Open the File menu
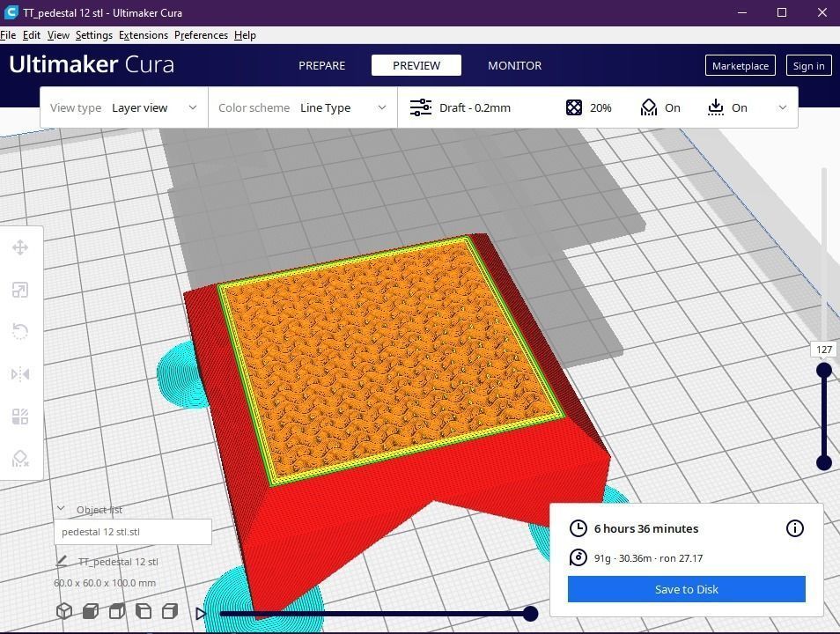The width and height of the screenshot is (840, 634). pos(8,35)
